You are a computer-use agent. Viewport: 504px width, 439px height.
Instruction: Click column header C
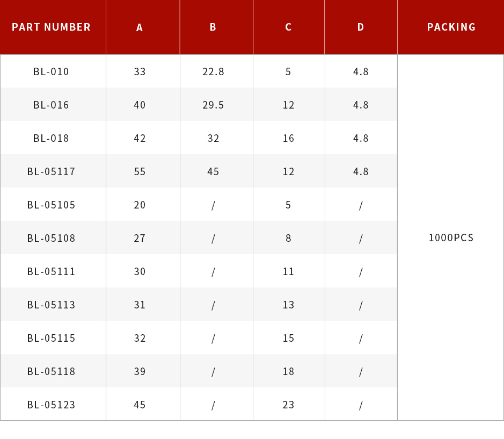tap(288, 27)
